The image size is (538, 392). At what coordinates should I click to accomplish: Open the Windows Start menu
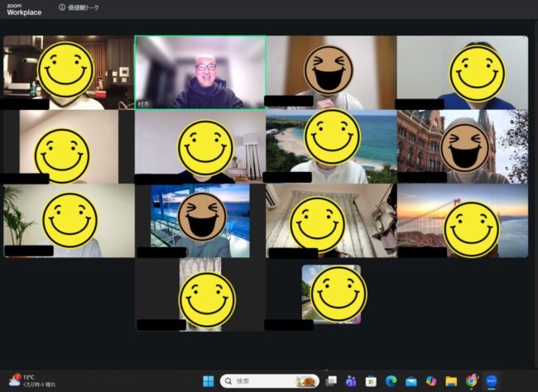tap(208, 380)
